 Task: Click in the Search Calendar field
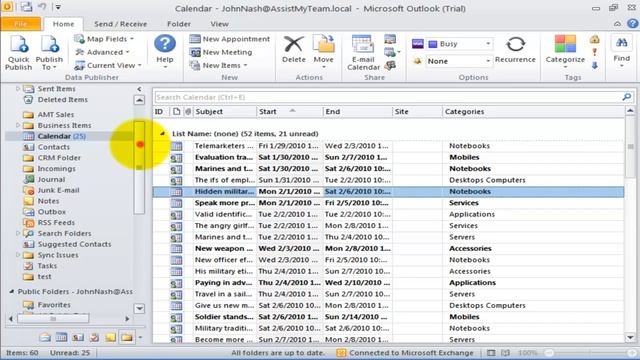coord(388,97)
